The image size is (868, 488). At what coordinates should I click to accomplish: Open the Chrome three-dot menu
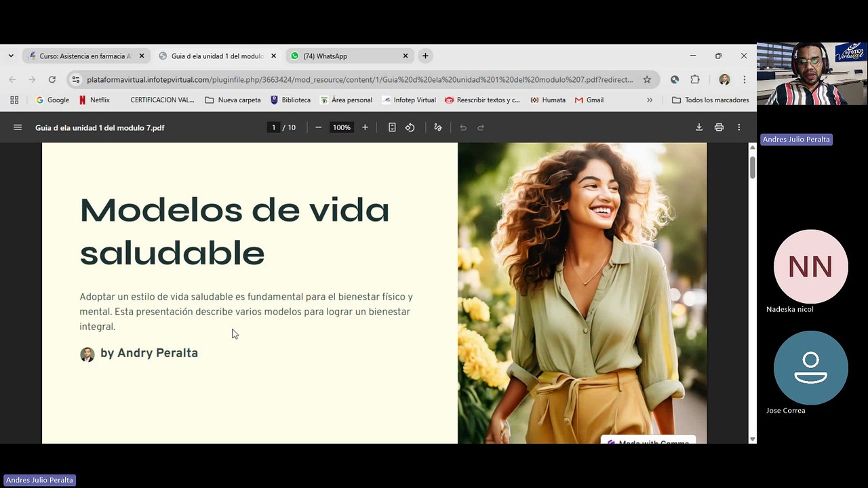[x=745, y=79]
